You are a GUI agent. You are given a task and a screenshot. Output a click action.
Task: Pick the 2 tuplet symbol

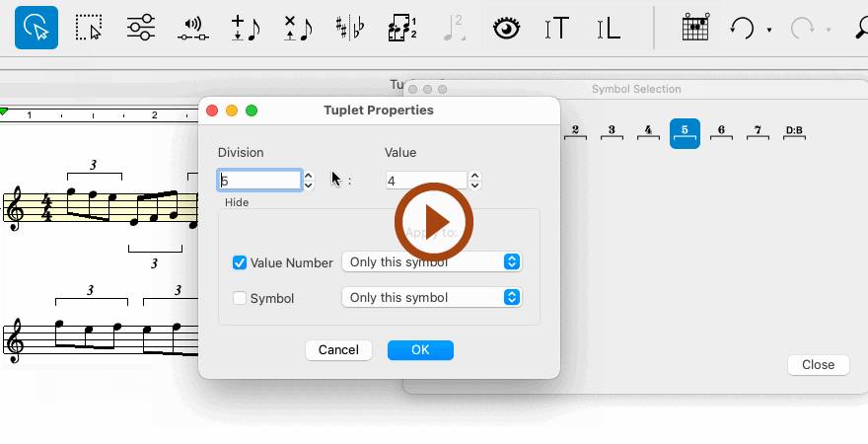coord(576,132)
